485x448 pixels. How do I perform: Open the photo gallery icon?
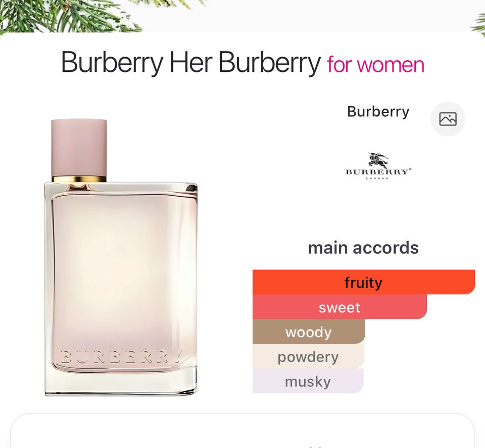point(448,119)
